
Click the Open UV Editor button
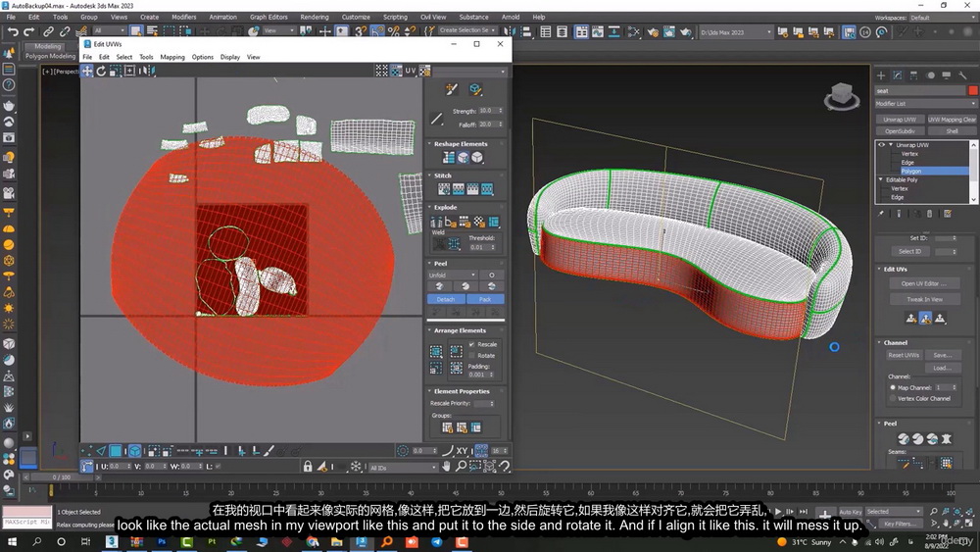click(x=924, y=283)
